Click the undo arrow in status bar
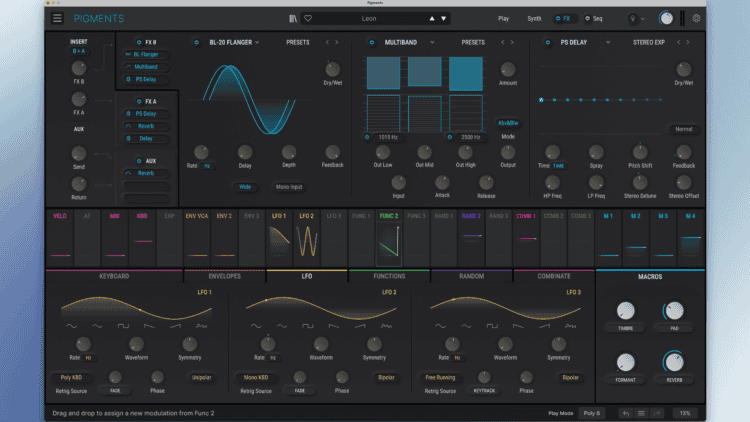Viewport: 750px width, 422px height. coord(626,413)
